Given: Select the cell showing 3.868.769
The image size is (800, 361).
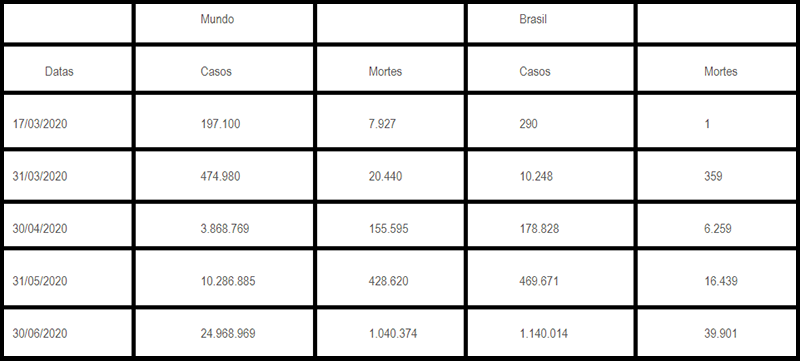Looking at the screenshot, I should [223, 225].
